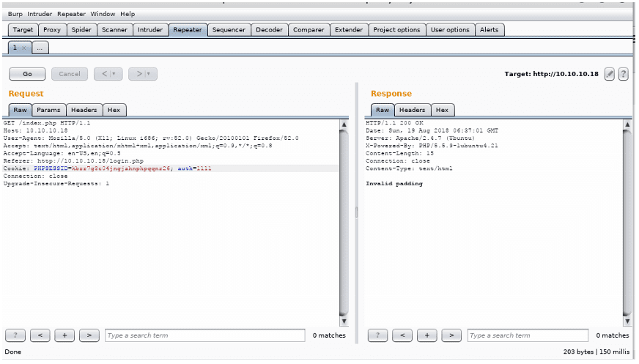Close Repeater tab 1 with the x

coord(23,48)
